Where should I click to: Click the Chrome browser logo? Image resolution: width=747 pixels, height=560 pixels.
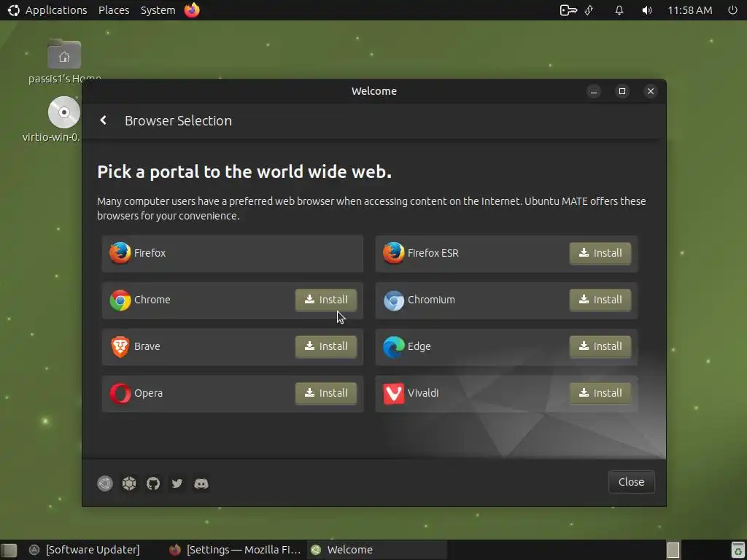click(x=120, y=300)
